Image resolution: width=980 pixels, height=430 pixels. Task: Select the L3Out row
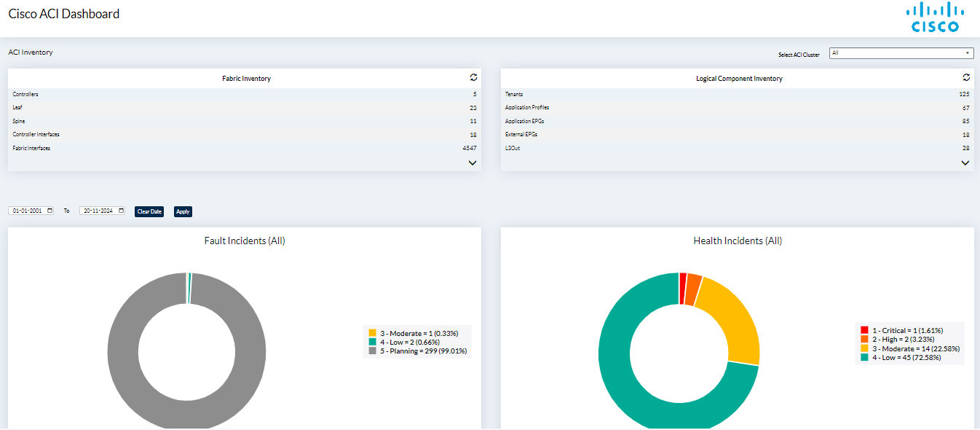[738, 148]
